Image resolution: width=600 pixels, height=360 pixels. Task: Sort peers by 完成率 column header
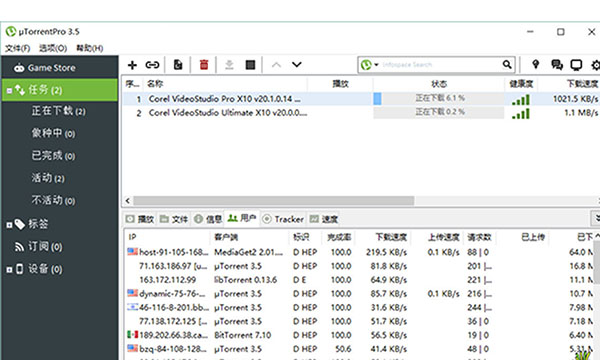coord(339,237)
